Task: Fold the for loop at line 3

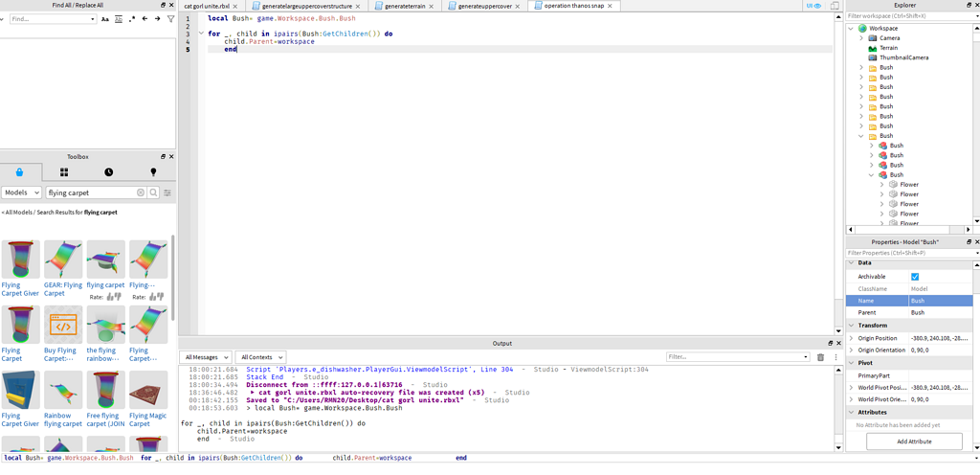Action: point(201,34)
